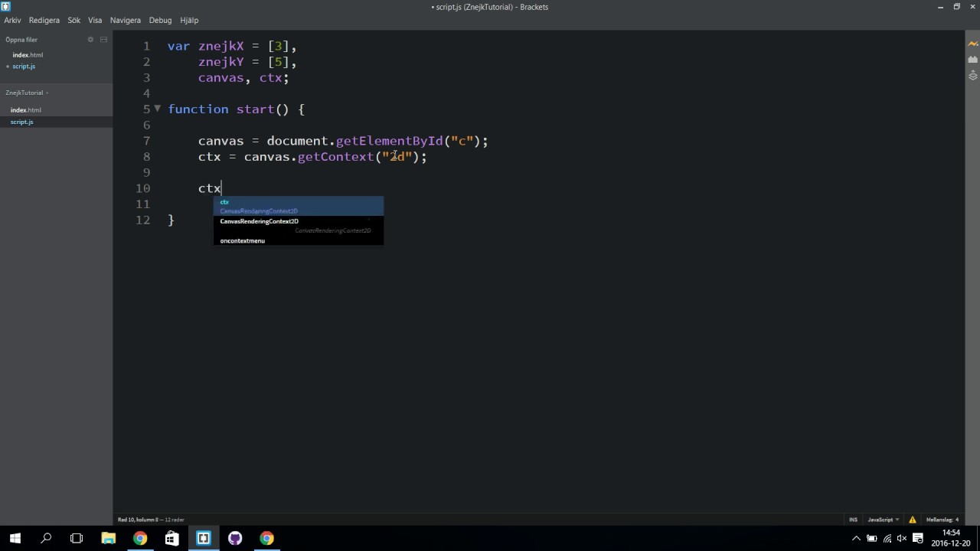Open the Visa menu
The height and width of the screenshot is (551, 980).
(x=95, y=20)
